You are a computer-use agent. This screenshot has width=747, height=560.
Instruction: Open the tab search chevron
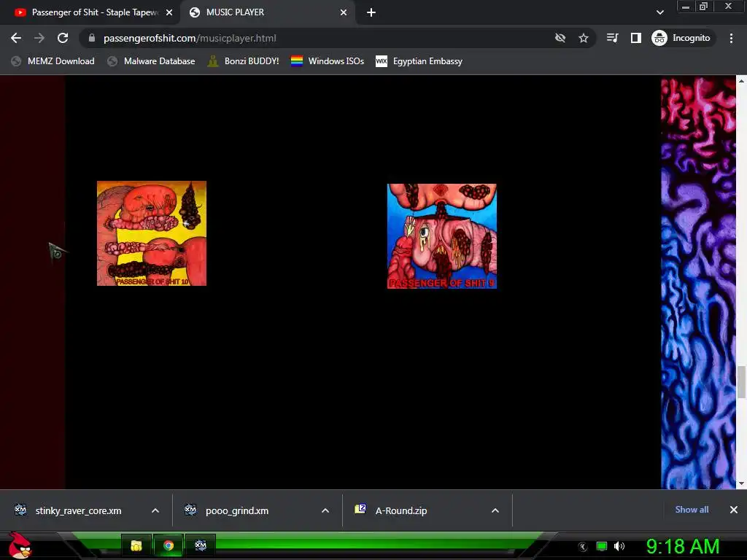pyautogui.click(x=659, y=12)
